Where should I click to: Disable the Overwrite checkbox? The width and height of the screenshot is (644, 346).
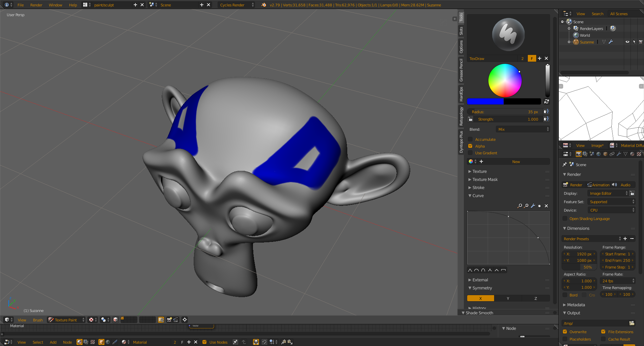(x=565, y=332)
